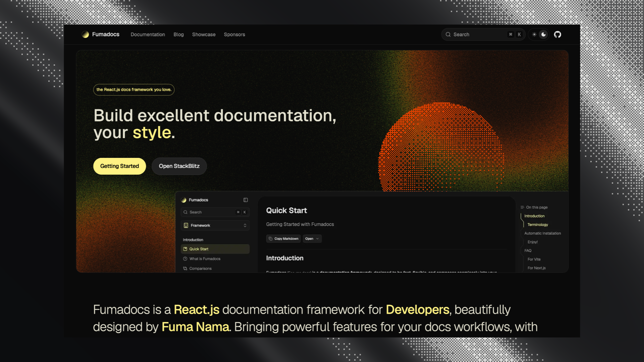Open the Open dropdown button
Image resolution: width=644 pixels, height=362 pixels.
tap(312, 239)
